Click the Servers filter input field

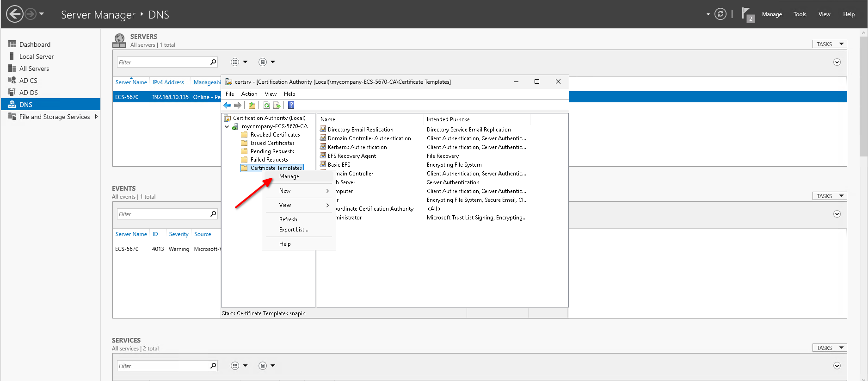click(163, 62)
